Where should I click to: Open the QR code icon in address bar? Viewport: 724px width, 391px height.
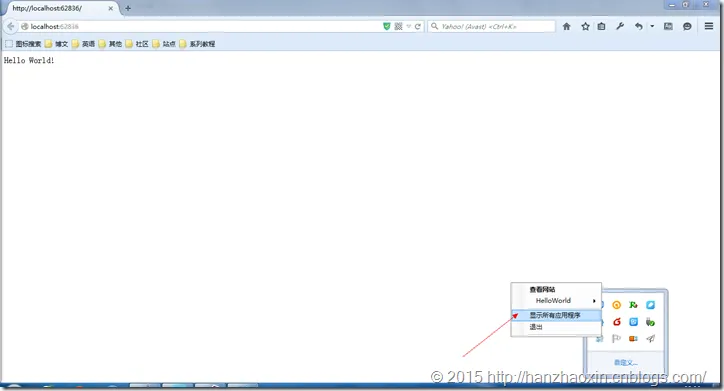click(398, 26)
